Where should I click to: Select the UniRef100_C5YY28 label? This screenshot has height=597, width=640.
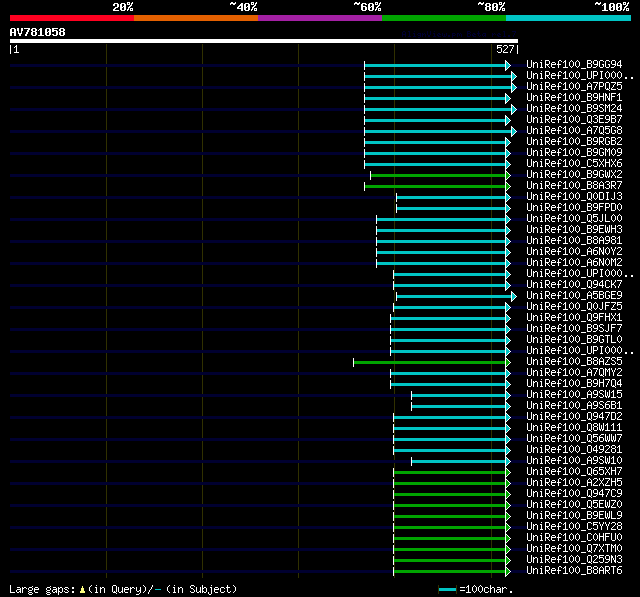click(x=574, y=527)
